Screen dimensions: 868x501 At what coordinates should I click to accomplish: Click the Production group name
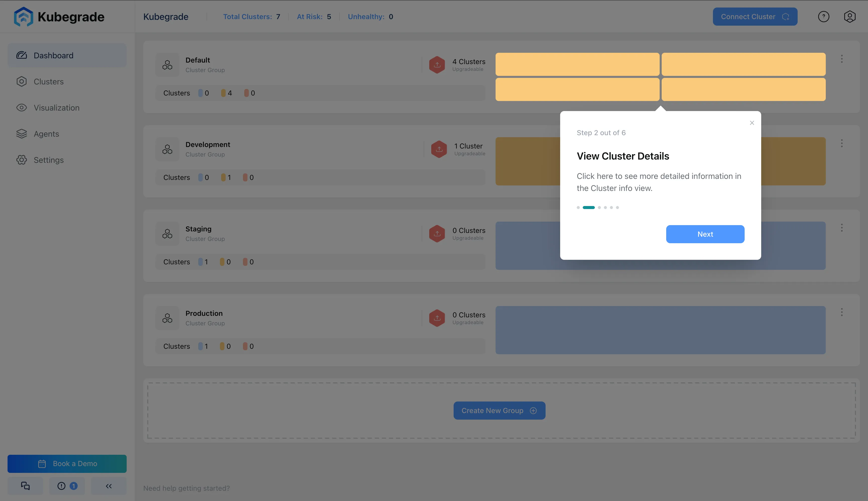point(204,314)
